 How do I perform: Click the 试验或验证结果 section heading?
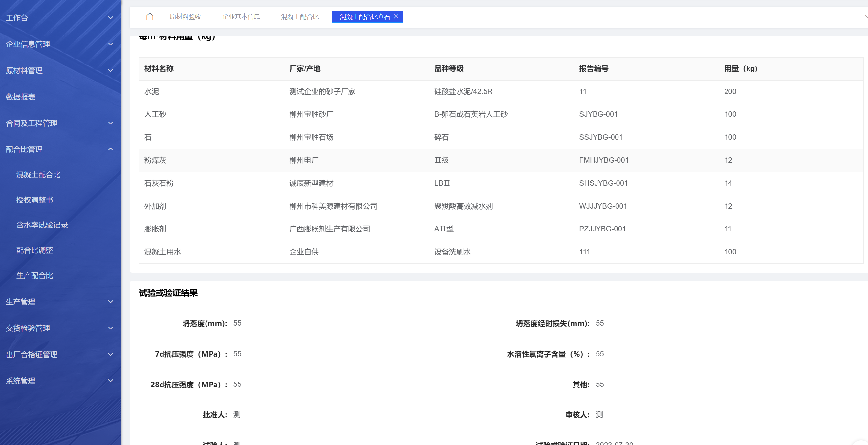point(168,293)
